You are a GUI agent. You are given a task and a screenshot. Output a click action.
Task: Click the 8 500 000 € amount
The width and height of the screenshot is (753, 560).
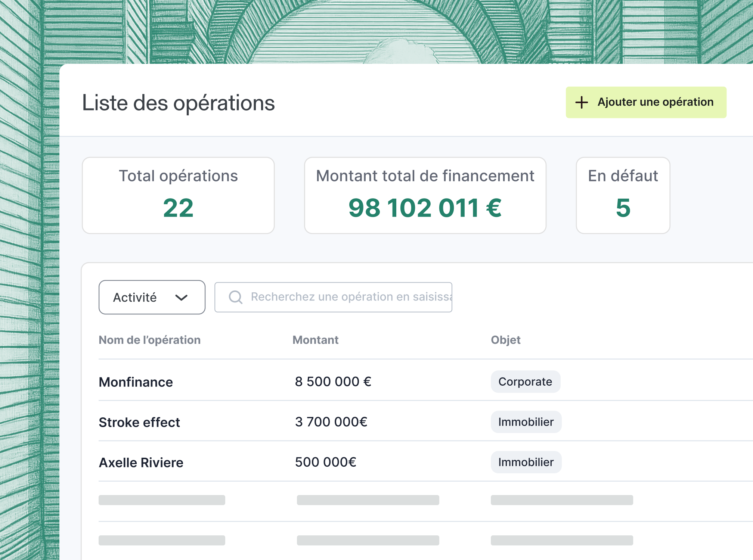(333, 382)
